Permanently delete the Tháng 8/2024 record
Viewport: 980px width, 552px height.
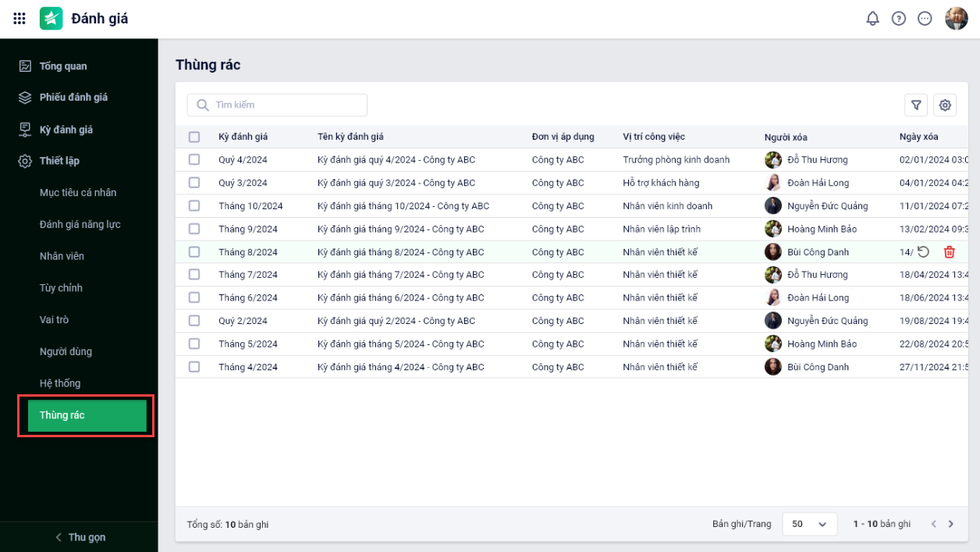click(949, 252)
